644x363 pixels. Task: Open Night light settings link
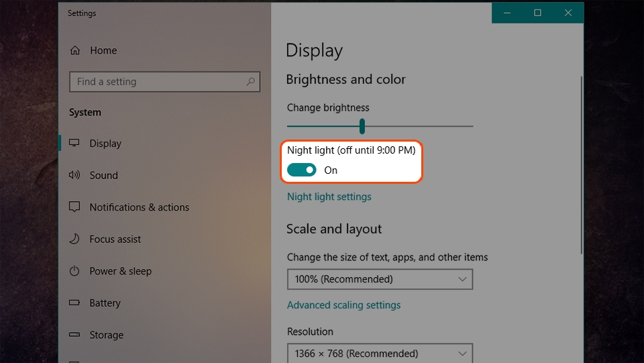329,197
